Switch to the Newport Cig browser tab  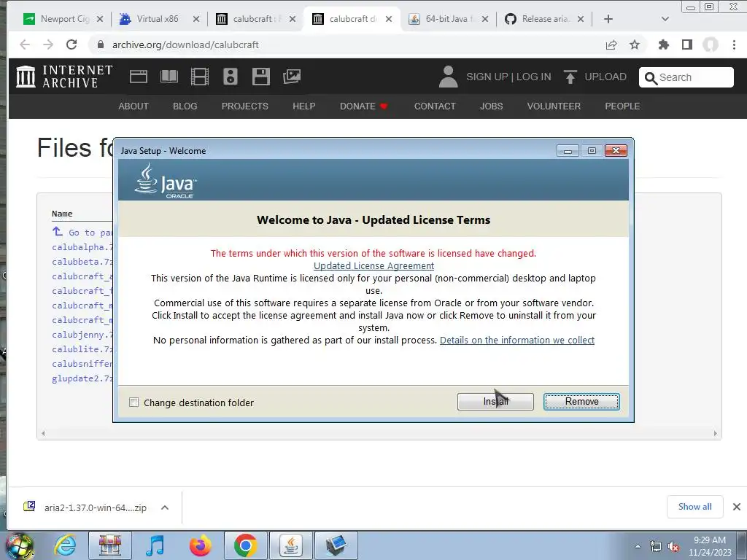64,19
